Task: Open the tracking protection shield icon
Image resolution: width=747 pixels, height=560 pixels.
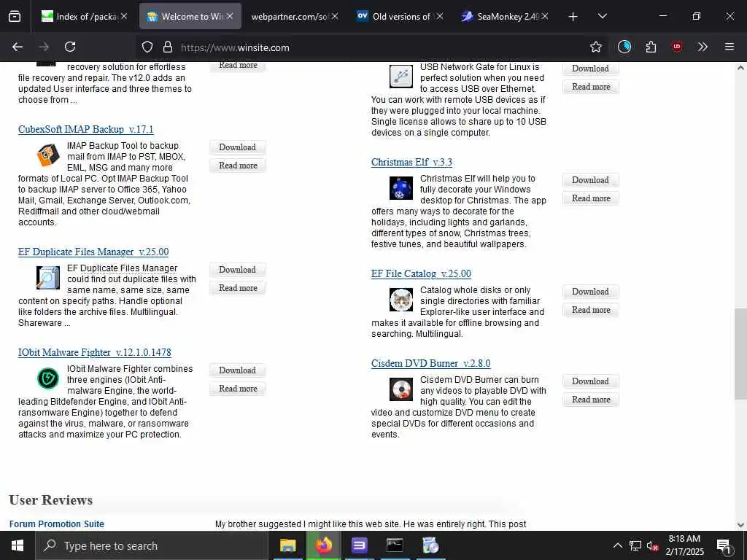Action: pos(147,47)
